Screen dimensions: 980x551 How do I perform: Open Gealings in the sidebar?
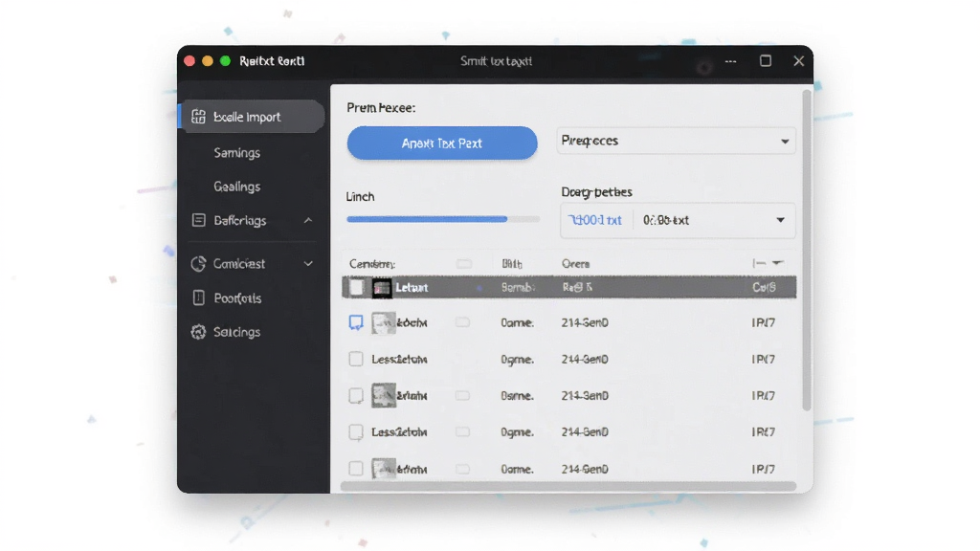point(237,187)
